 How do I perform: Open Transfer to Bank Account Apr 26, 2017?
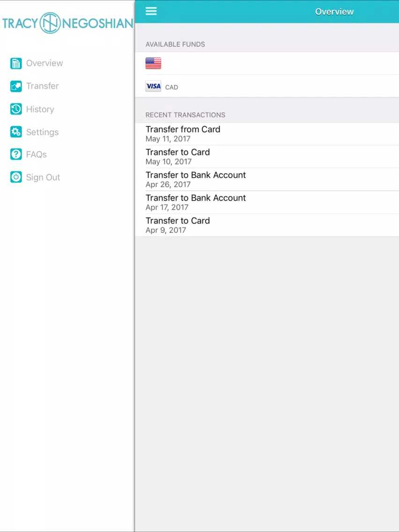click(x=267, y=179)
